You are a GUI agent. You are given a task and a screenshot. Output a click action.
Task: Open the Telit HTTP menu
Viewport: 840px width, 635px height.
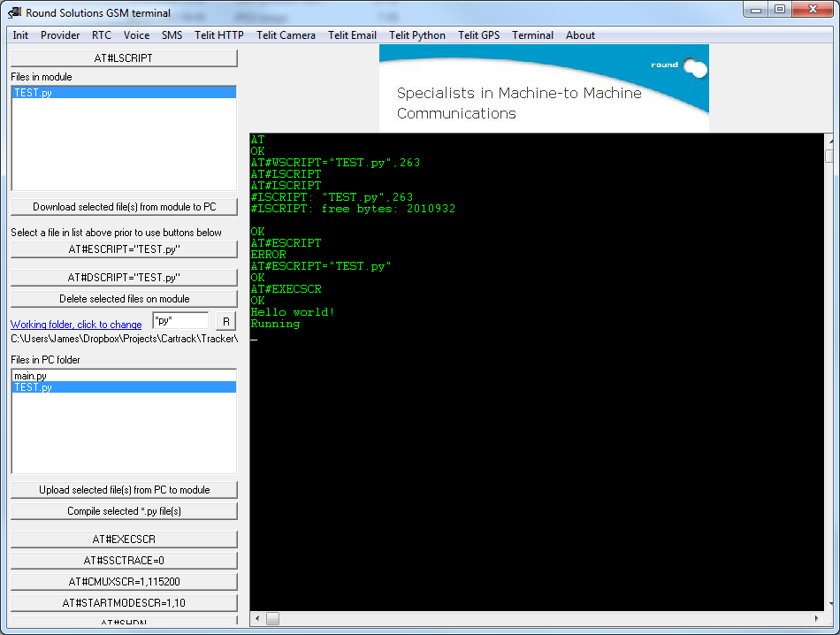click(218, 35)
